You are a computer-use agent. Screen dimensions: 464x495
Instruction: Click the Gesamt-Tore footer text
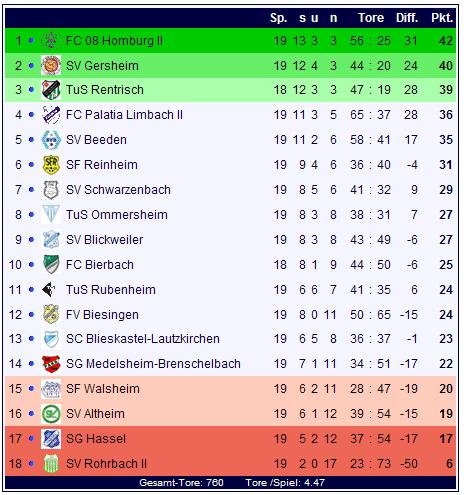click(181, 483)
